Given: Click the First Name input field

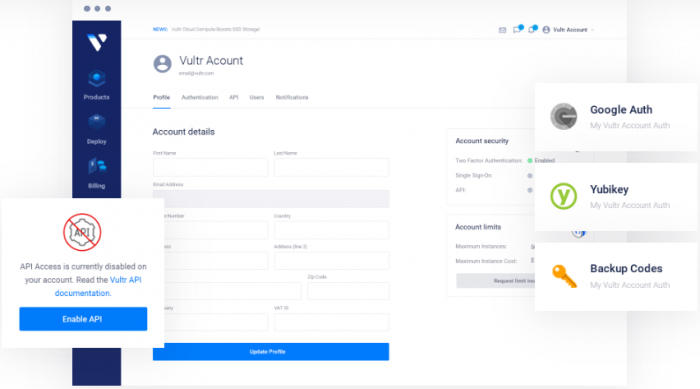Looking at the screenshot, I should point(210,167).
